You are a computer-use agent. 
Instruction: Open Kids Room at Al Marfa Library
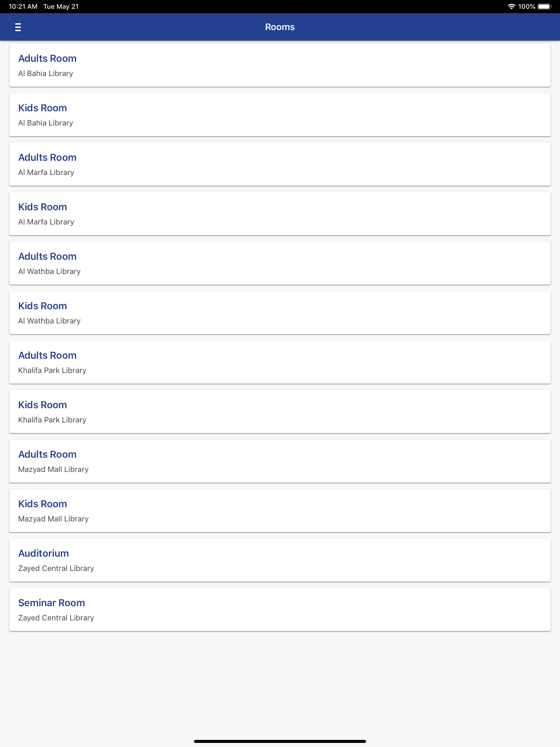(280, 214)
